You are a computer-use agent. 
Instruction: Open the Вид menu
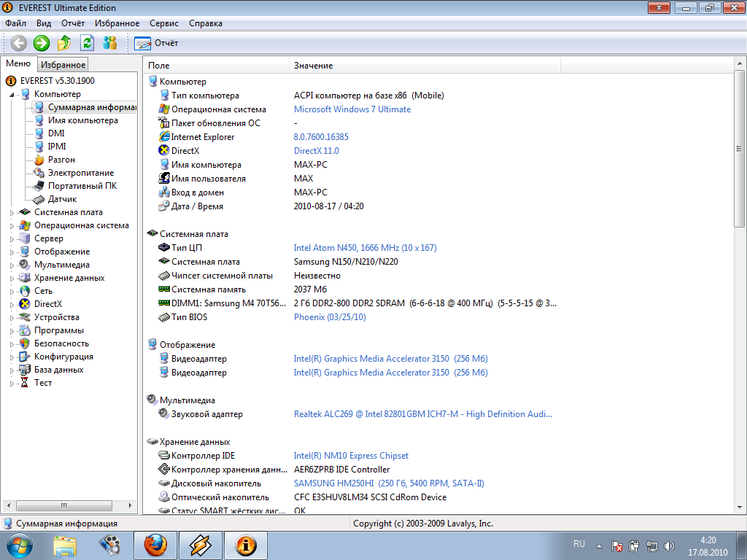point(44,23)
